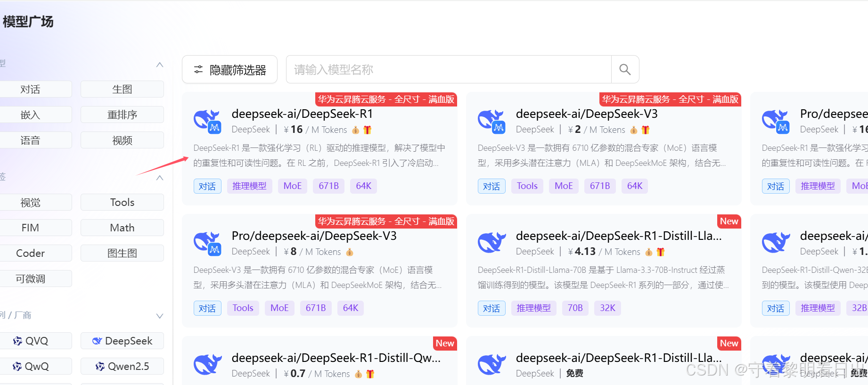Click 64K tag on DeepSeek-V3 card
The height and width of the screenshot is (385, 868).
pyautogui.click(x=635, y=186)
